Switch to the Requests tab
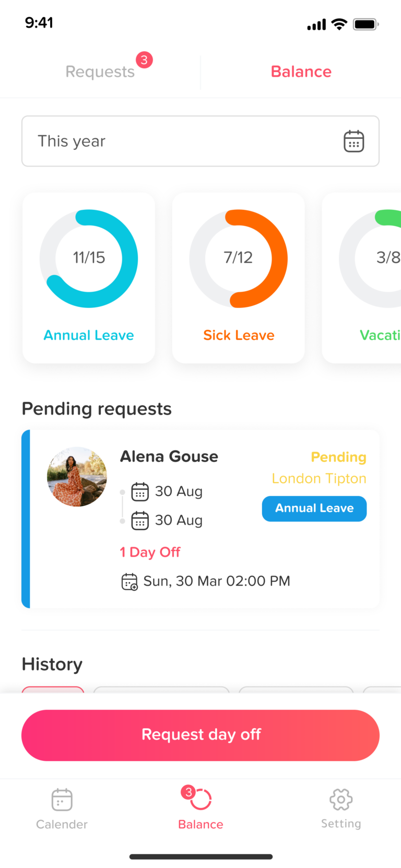 click(x=100, y=72)
